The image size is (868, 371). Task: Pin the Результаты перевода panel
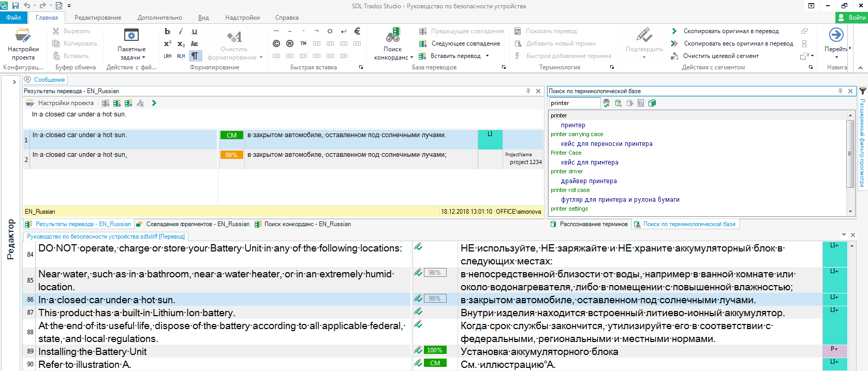pos(528,91)
